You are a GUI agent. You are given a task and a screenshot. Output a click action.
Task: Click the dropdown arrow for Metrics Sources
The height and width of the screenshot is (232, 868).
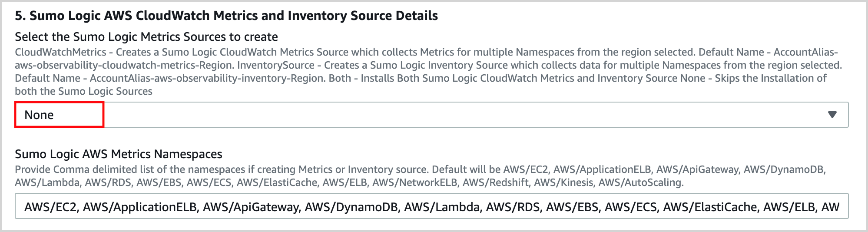click(x=832, y=115)
